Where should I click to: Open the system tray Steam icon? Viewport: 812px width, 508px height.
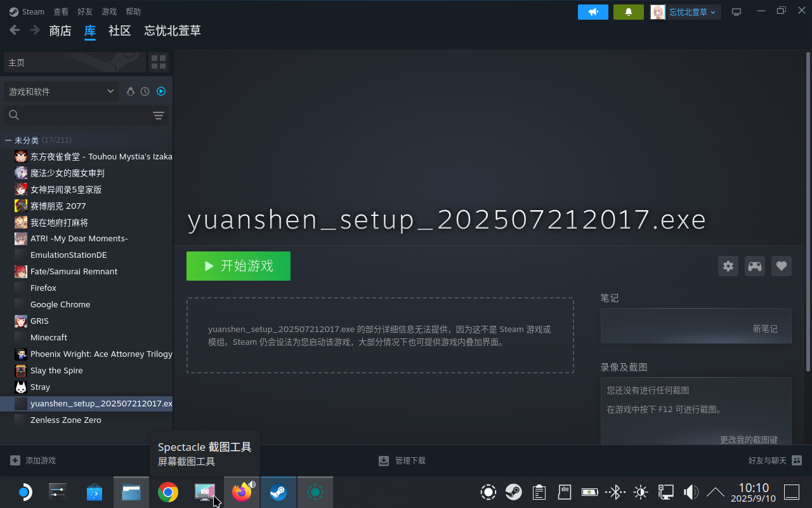[514, 492]
